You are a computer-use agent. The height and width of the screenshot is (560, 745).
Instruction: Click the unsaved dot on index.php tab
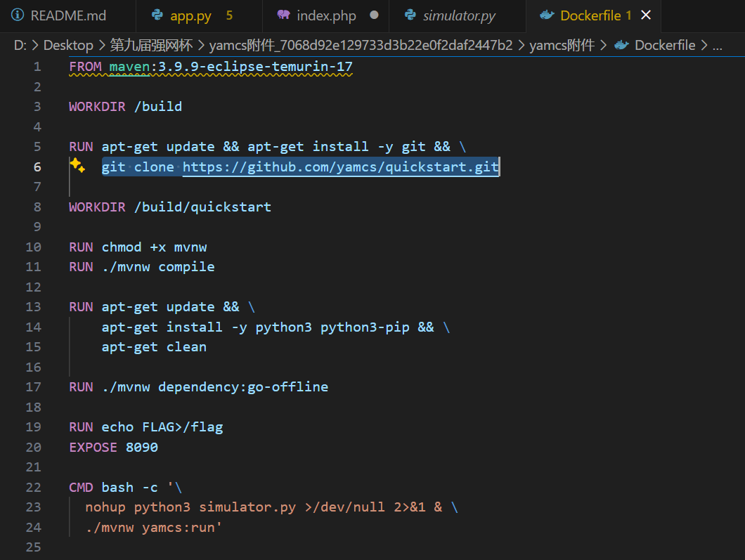374,15
